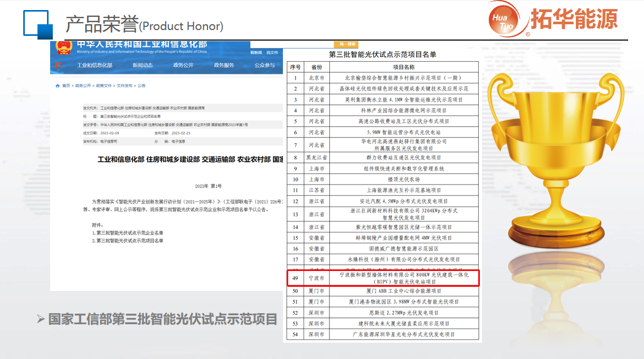Click the 项目名称 column header in table

point(404,67)
